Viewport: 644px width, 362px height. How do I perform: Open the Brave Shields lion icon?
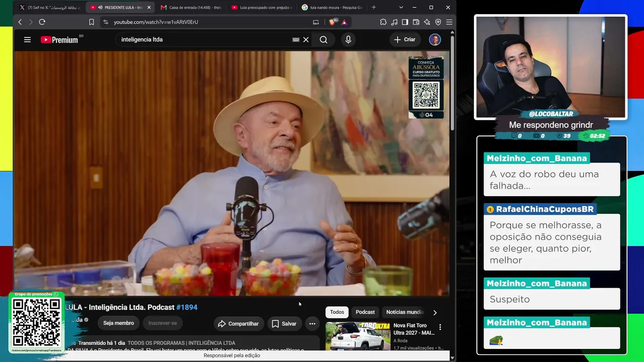coord(333,22)
